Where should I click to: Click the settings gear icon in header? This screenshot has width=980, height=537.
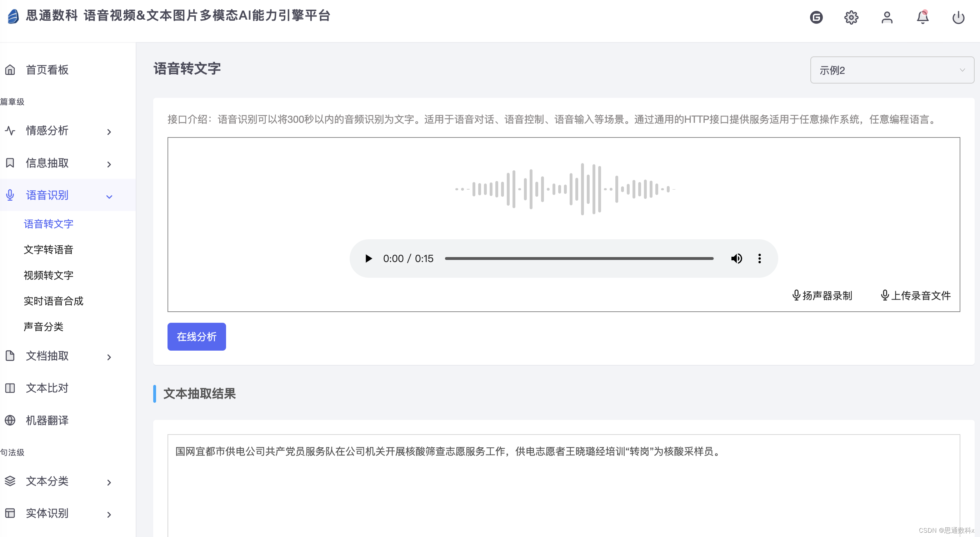851,17
